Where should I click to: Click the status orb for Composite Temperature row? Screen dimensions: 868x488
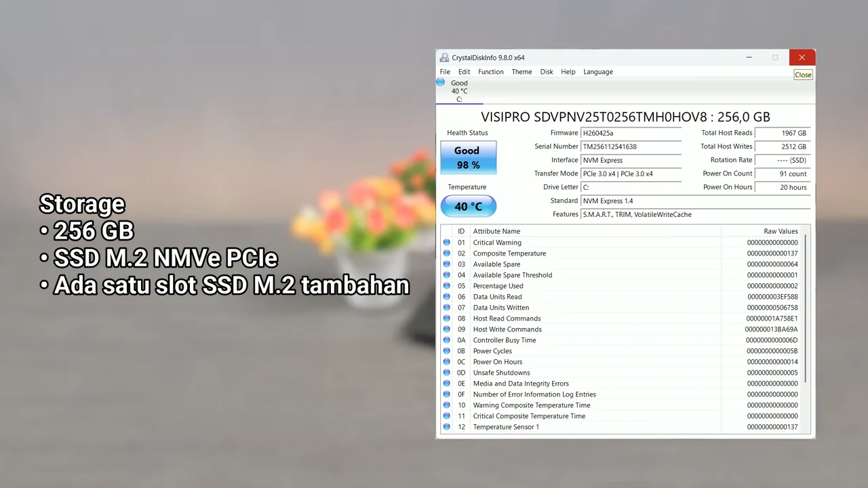[447, 253]
